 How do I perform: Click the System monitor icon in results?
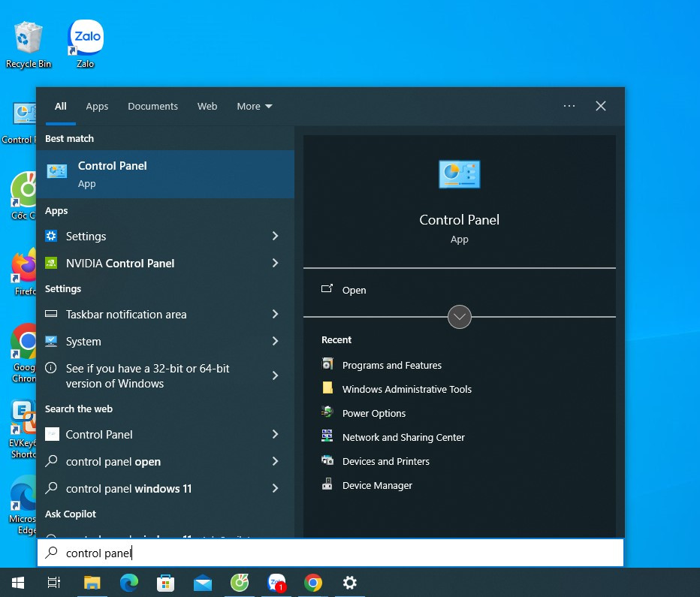tap(51, 341)
